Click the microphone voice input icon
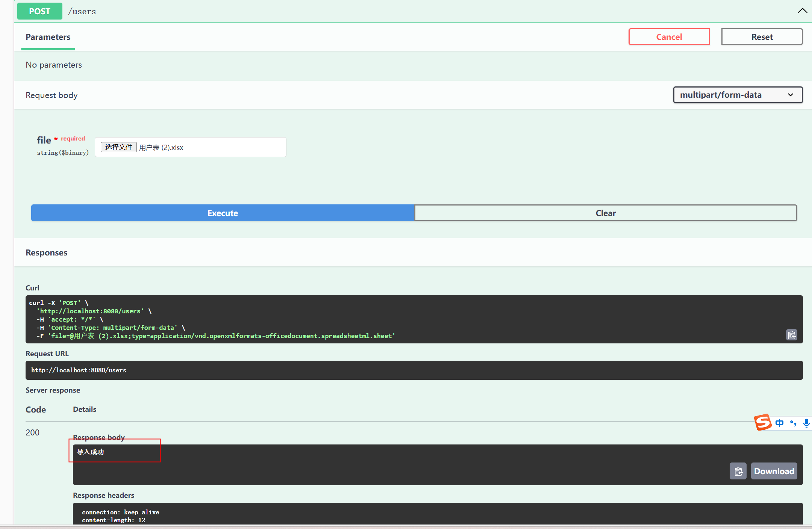Screen dimensions: 812x529 (806, 423)
